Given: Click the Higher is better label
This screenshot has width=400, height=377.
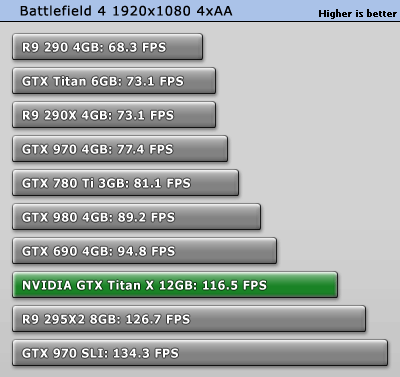Looking at the screenshot, I should coord(357,14).
